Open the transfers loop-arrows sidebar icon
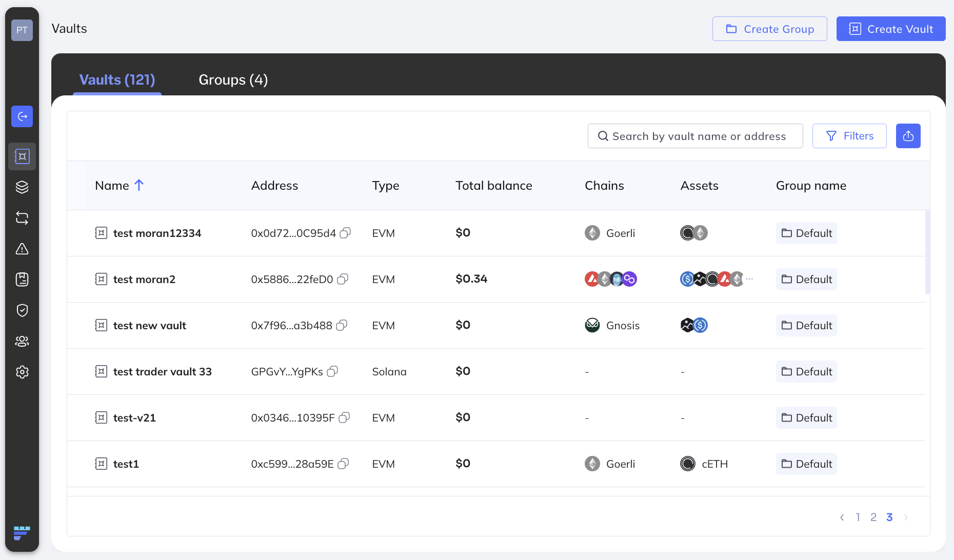This screenshot has width=954, height=560. (22, 218)
